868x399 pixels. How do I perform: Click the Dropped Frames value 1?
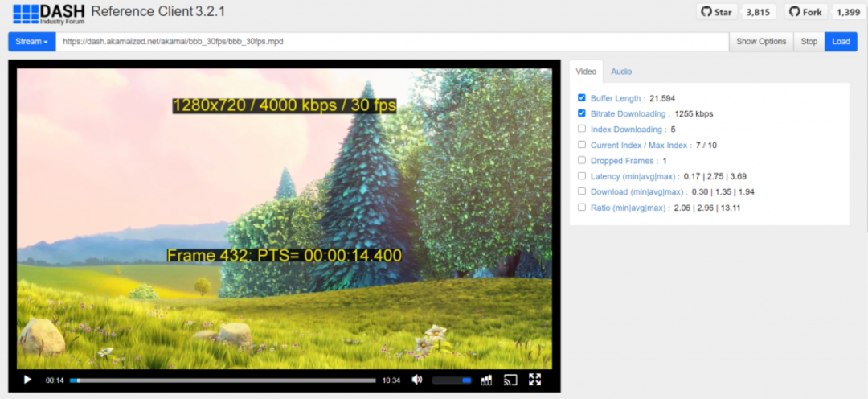(665, 161)
